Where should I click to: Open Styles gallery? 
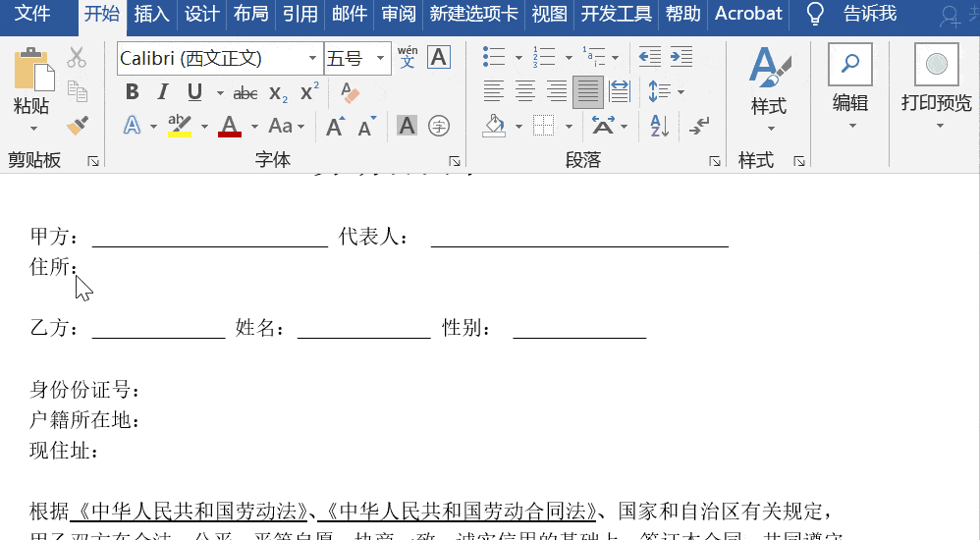pos(770,88)
